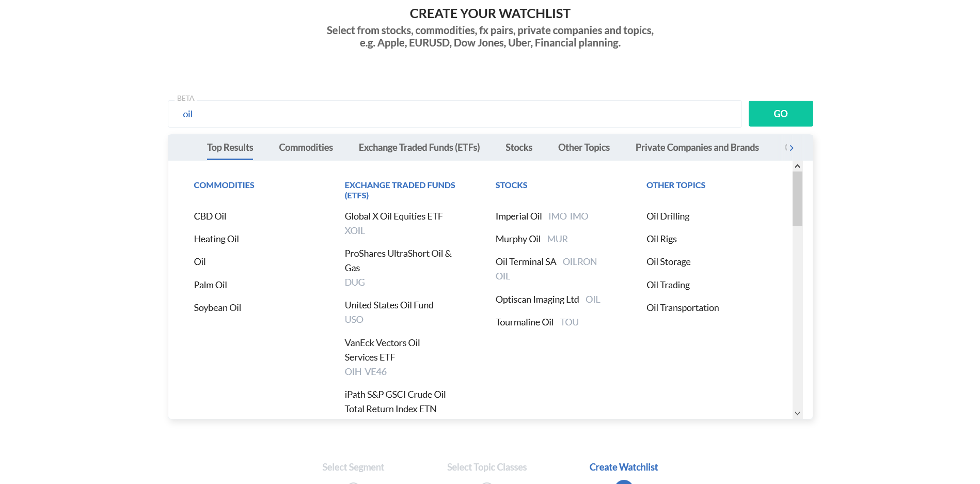The image size is (980, 484).
Task: Select the CBD Oil commodity
Action: [210, 216]
